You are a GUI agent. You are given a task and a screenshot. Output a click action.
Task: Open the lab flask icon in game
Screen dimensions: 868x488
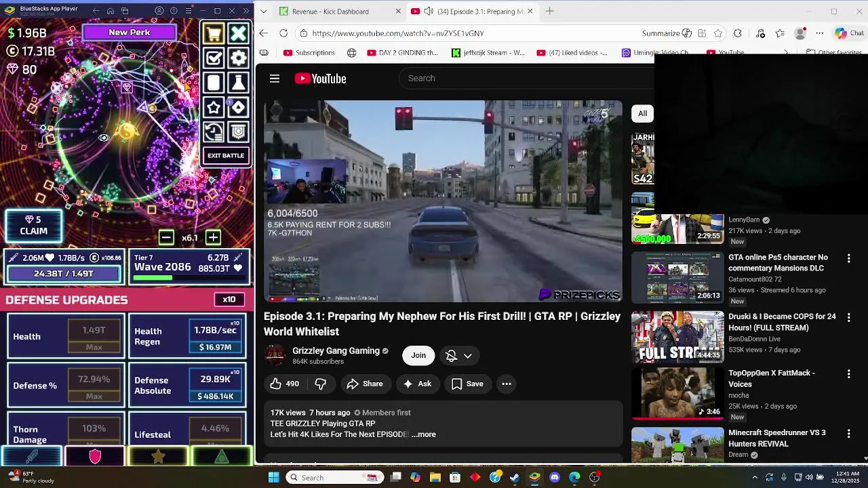coord(238,83)
